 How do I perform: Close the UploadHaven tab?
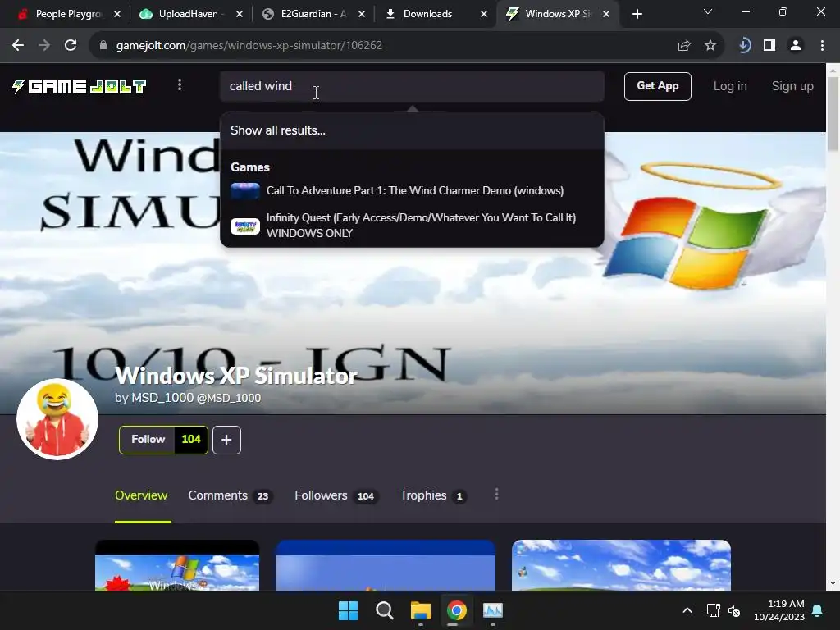(240, 14)
